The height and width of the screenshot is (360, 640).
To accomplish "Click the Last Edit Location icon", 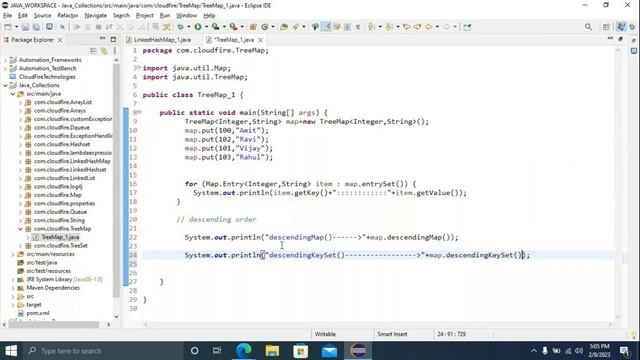I will [x=407, y=27].
